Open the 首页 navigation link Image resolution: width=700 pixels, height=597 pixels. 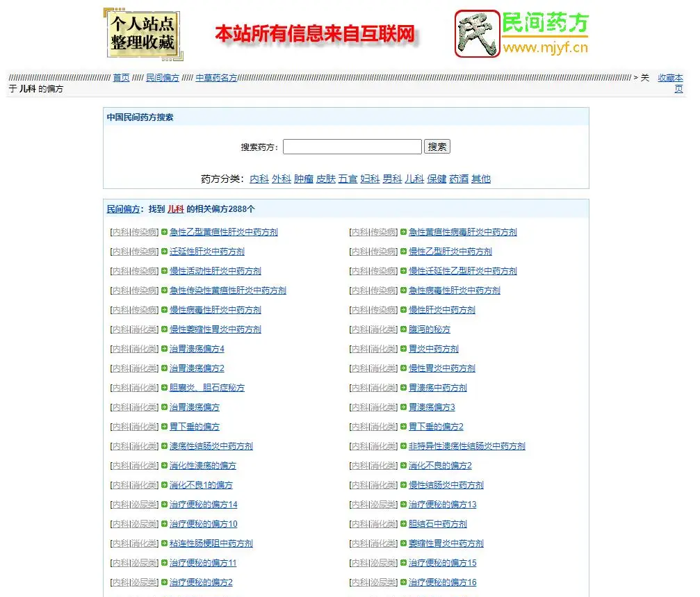(123, 78)
